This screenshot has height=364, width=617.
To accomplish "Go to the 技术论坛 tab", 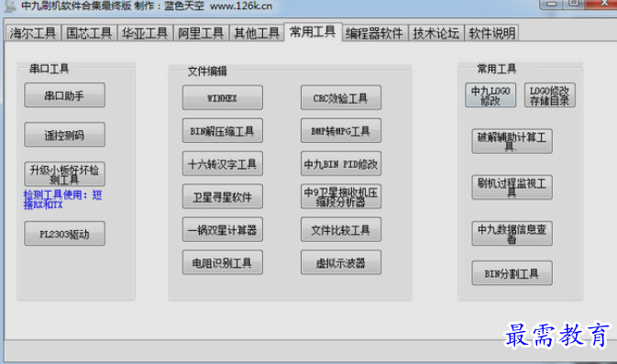I will coord(436,33).
